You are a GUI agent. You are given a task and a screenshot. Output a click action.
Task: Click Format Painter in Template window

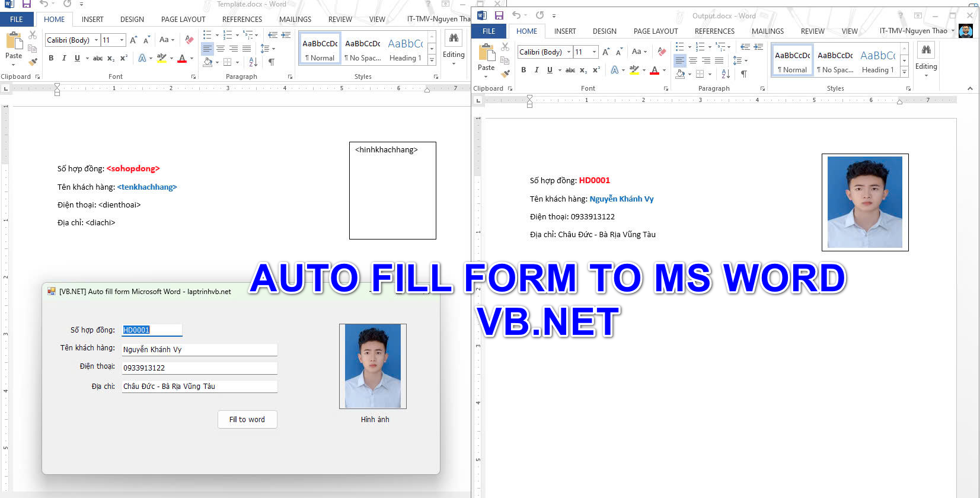(x=33, y=61)
